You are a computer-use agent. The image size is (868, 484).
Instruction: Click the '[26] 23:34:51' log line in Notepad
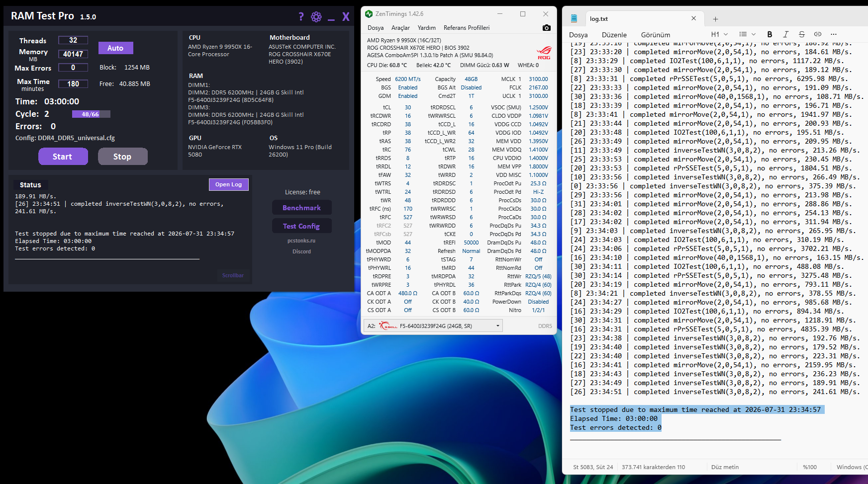pyautogui.click(x=715, y=392)
